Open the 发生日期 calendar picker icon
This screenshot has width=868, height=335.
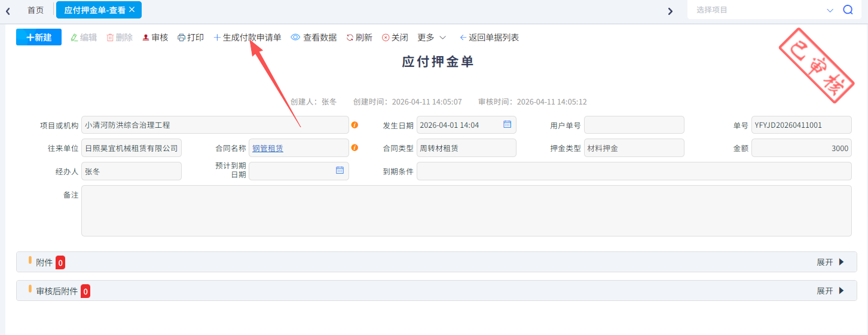coord(507,124)
